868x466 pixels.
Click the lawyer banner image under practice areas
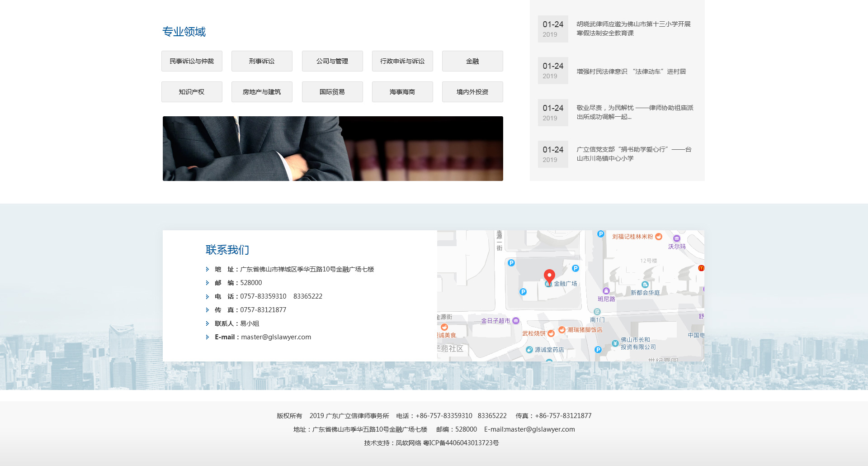click(333, 148)
